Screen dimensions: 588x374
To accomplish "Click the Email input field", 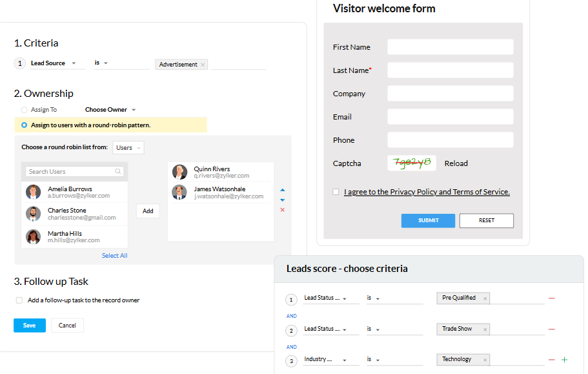I will click(451, 117).
